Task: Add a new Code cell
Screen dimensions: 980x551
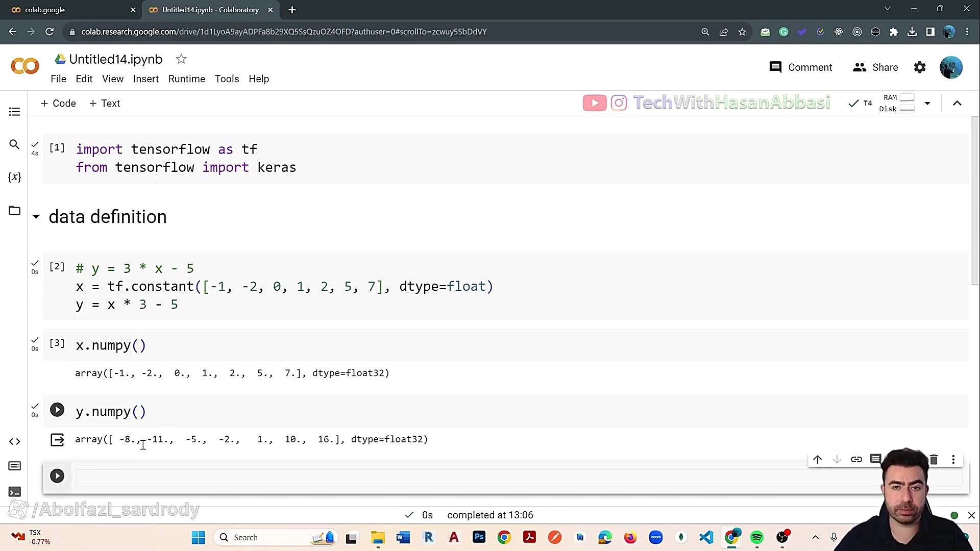Action: pos(58,104)
